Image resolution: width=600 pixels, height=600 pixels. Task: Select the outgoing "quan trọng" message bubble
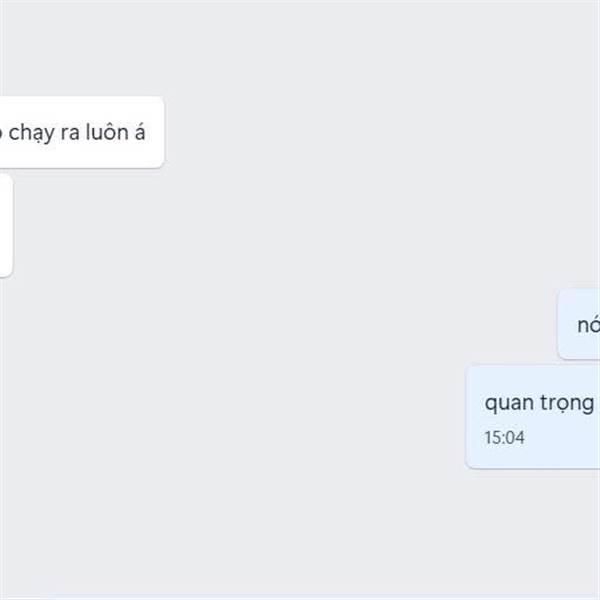pos(533,417)
